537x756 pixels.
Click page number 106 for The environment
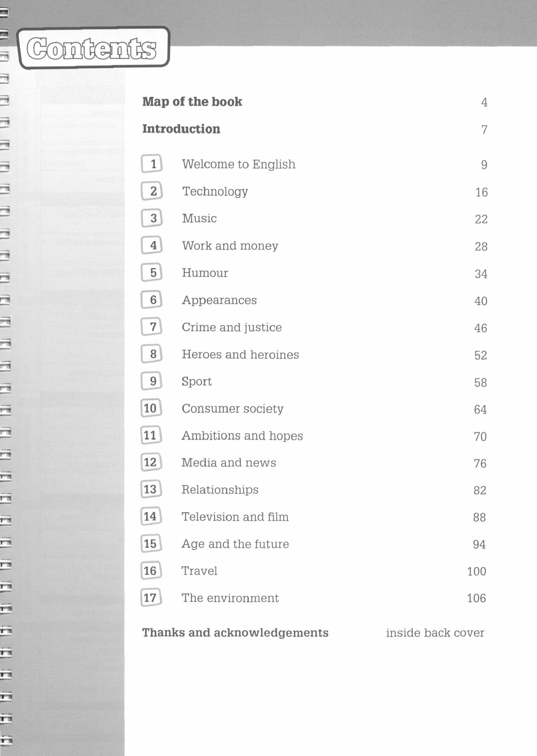[477, 598]
